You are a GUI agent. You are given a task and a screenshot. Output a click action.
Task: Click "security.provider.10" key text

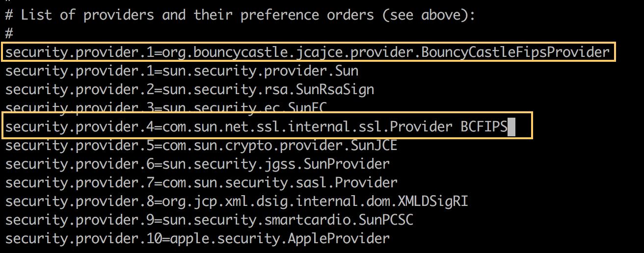pos(83,239)
